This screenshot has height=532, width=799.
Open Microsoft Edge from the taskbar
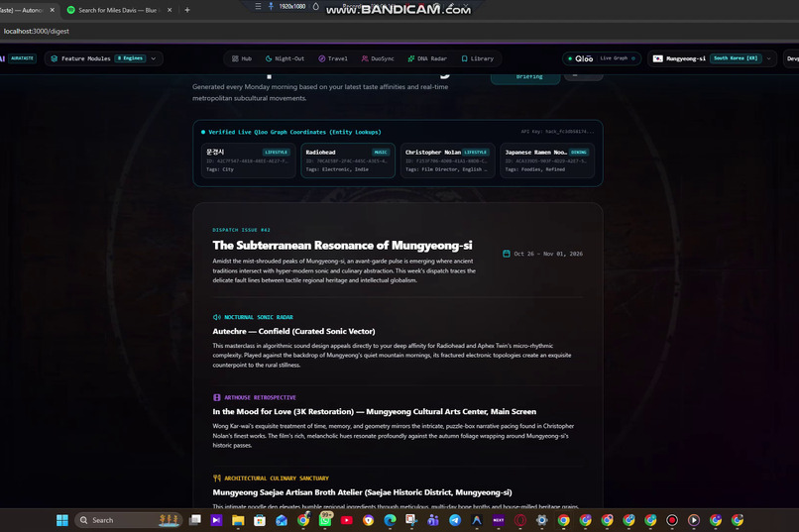point(390,520)
